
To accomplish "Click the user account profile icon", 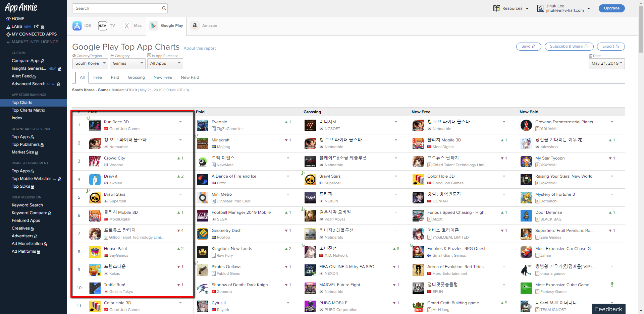I will pyautogui.click(x=541, y=8).
